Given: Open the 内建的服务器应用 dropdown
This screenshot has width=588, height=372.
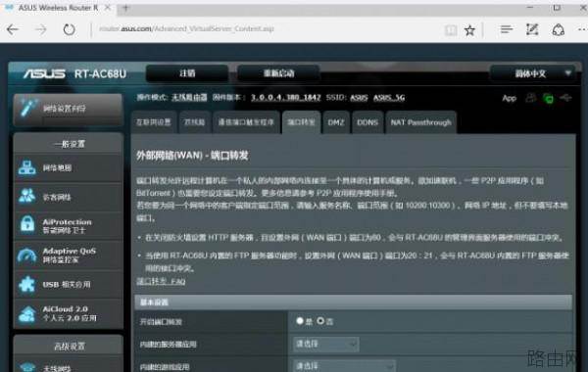Looking at the screenshot, I should 325,344.
